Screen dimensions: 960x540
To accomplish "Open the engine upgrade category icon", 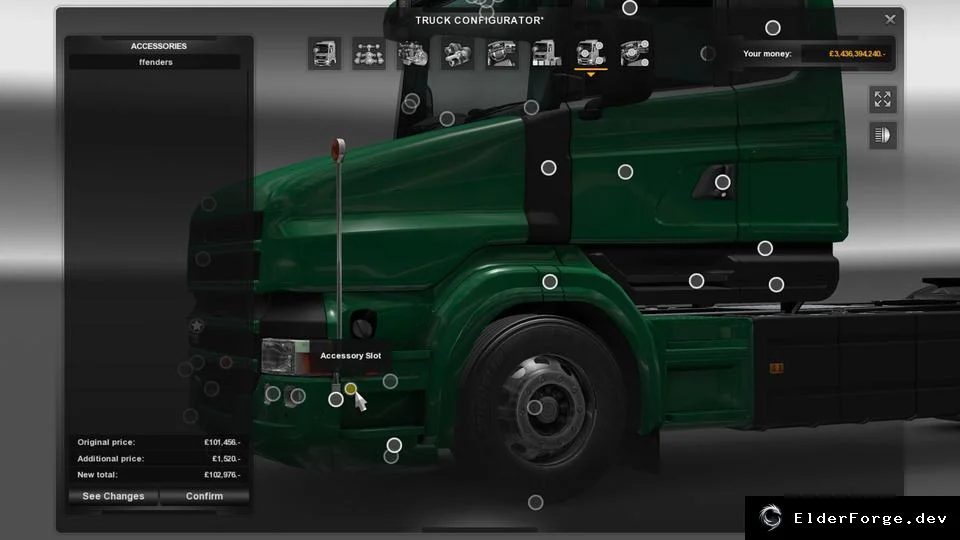I will click(x=413, y=53).
